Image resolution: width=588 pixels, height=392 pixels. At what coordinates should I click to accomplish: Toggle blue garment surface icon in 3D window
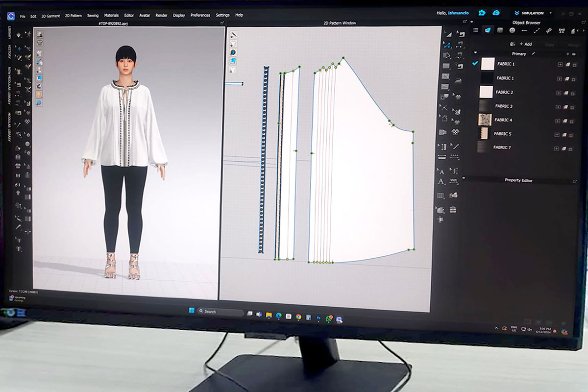[39, 78]
